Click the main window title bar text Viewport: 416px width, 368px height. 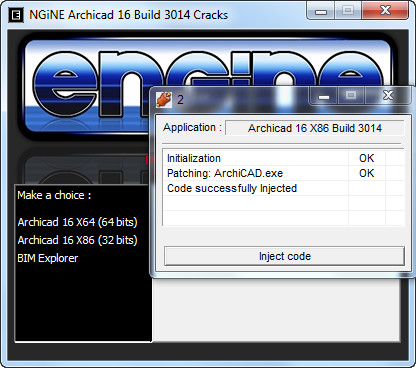[129, 15]
